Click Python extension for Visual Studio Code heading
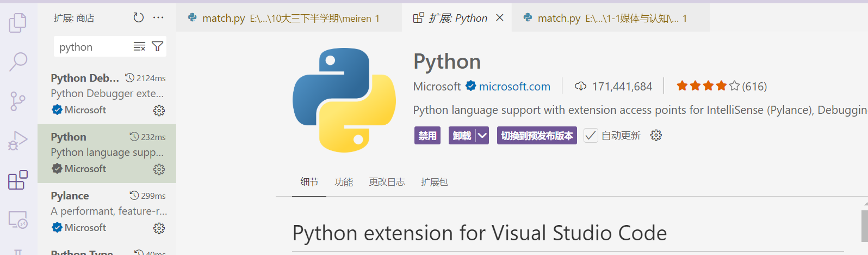The height and width of the screenshot is (255, 868). point(480,233)
